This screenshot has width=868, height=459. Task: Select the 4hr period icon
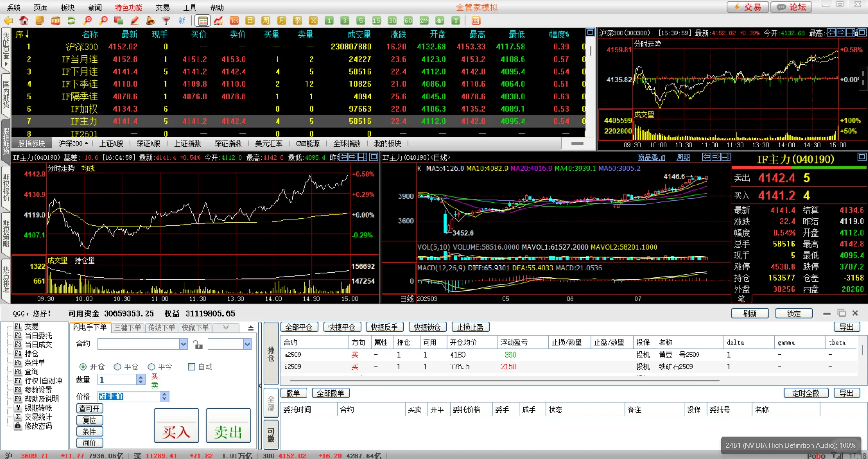(440, 21)
